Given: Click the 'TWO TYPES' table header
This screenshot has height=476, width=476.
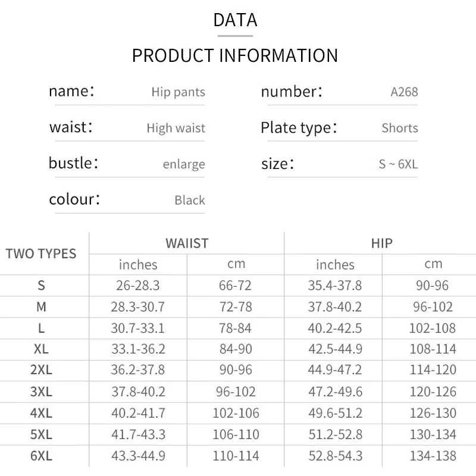Looking at the screenshot, I should [x=41, y=253].
